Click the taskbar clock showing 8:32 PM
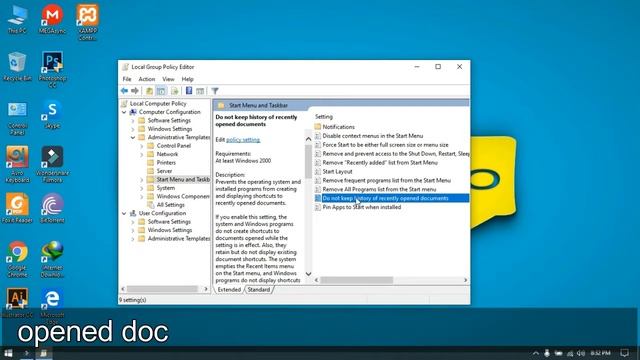The height and width of the screenshot is (360, 640). pyautogui.click(x=600, y=353)
